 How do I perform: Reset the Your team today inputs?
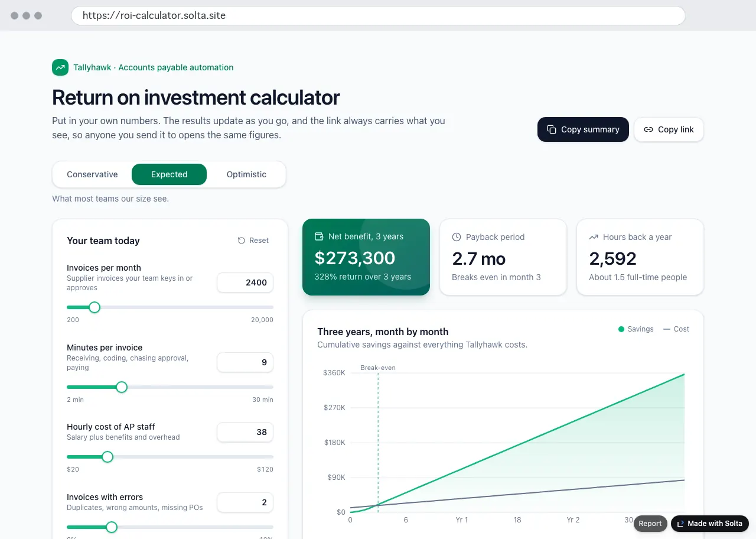(x=253, y=241)
